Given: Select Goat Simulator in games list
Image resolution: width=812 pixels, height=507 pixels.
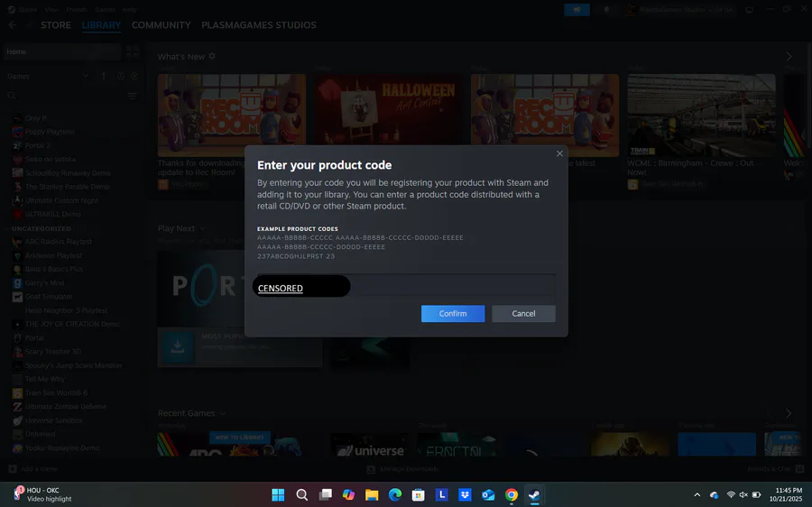Looking at the screenshot, I should [49, 296].
